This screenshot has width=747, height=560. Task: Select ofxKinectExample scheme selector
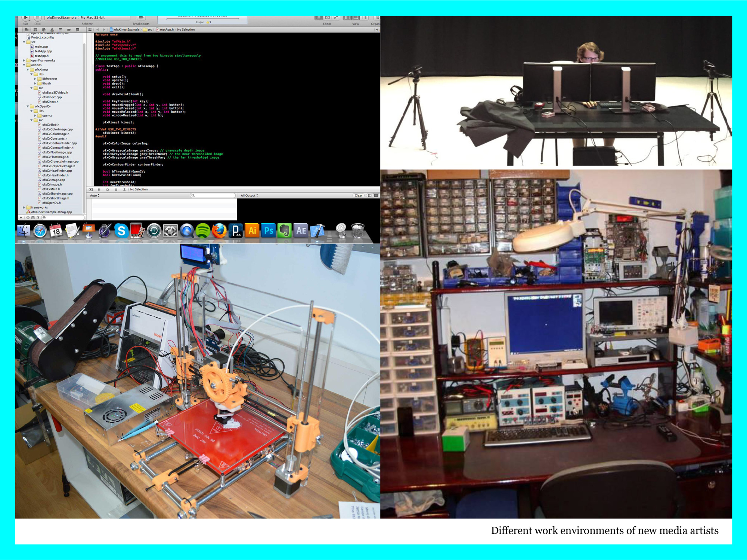[62, 18]
